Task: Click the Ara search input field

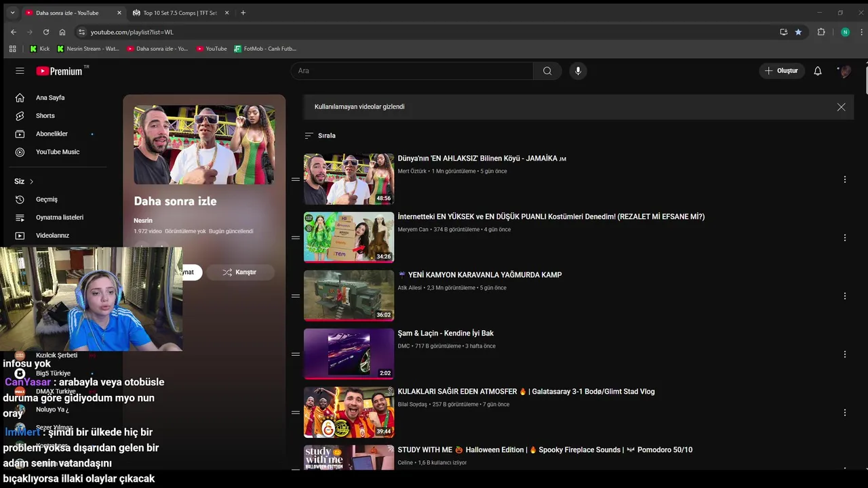Action: (x=412, y=70)
